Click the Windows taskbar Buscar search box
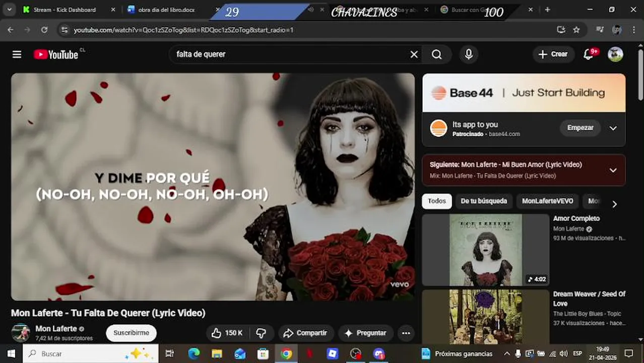The image size is (644, 363). coord(91,354)
